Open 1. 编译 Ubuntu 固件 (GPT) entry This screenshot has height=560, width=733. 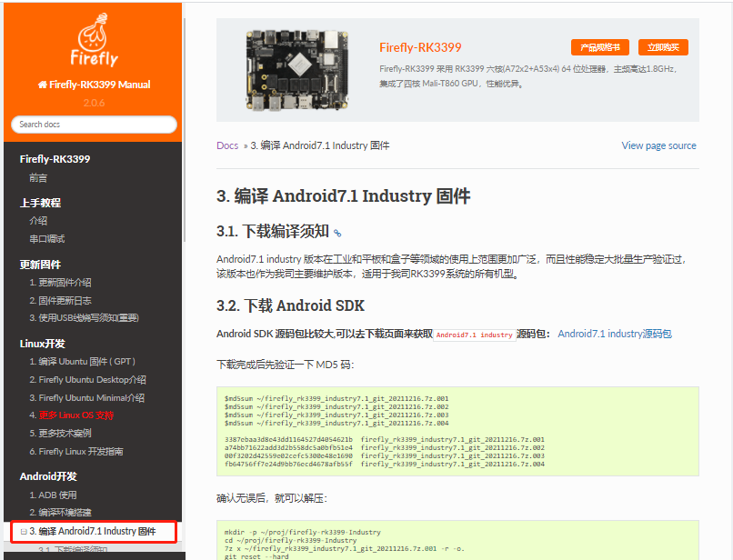pos(82,361)
